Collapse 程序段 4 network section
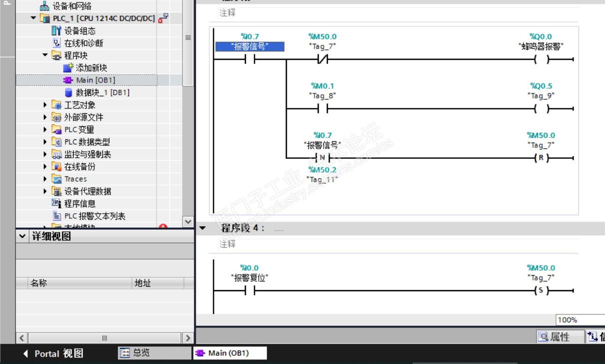Screen dimensions: 605x364 (202, 228)
